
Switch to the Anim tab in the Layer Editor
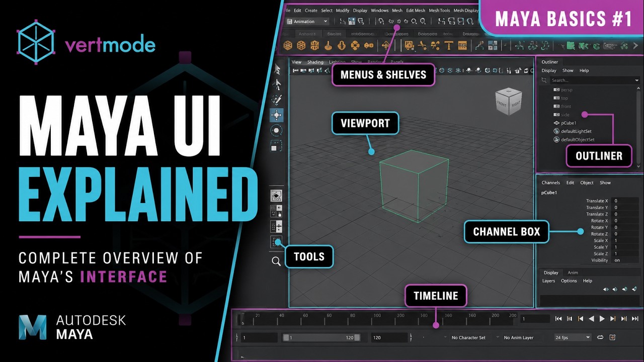coord(573,273)
